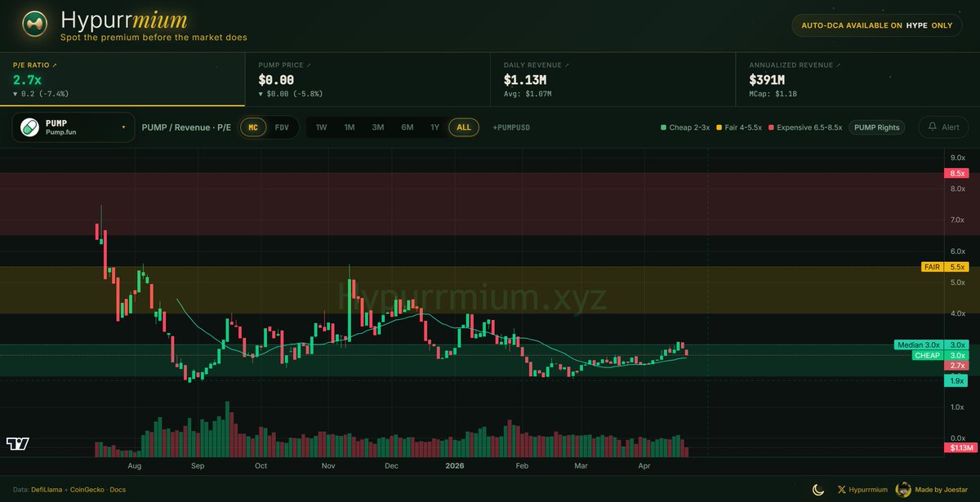Click the TradingView logo on chart
The width and height of the screenshot is (980, 502).
pyautogui.click(x=17, y=443)
